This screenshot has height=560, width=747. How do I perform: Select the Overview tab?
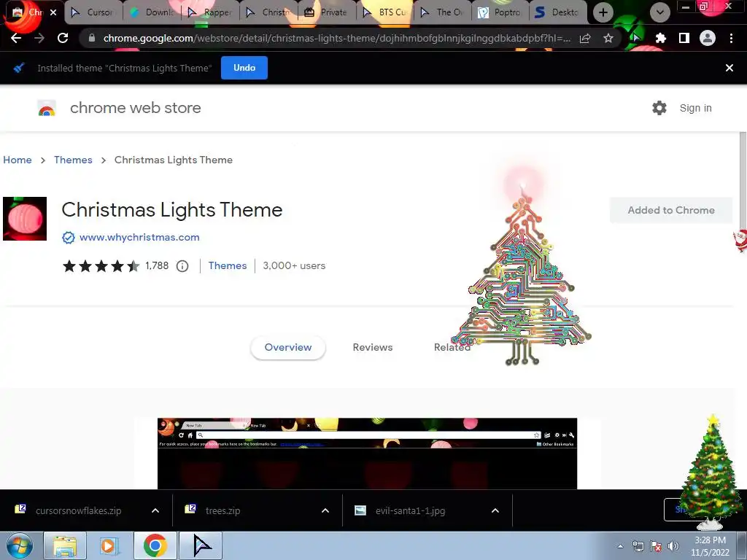[288, 347]
